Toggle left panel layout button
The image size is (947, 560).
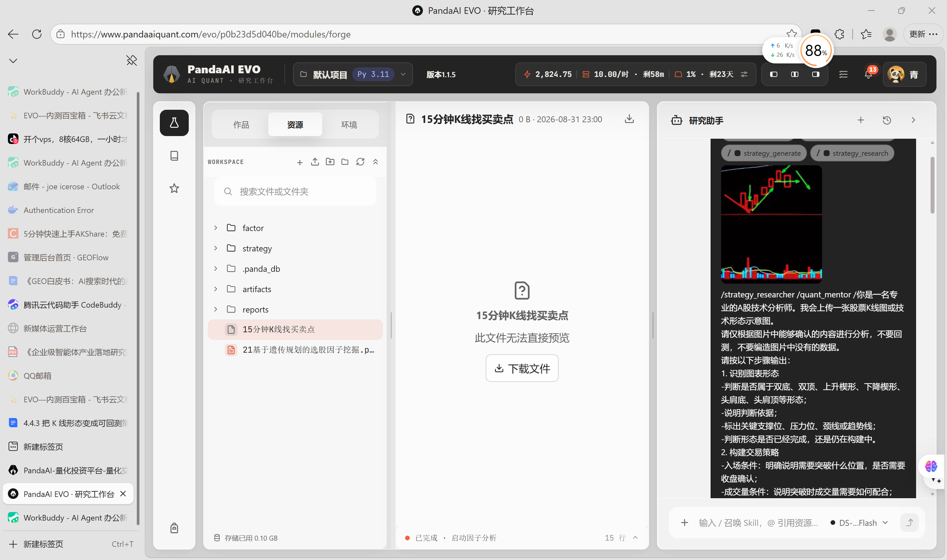tap(774, 74)
